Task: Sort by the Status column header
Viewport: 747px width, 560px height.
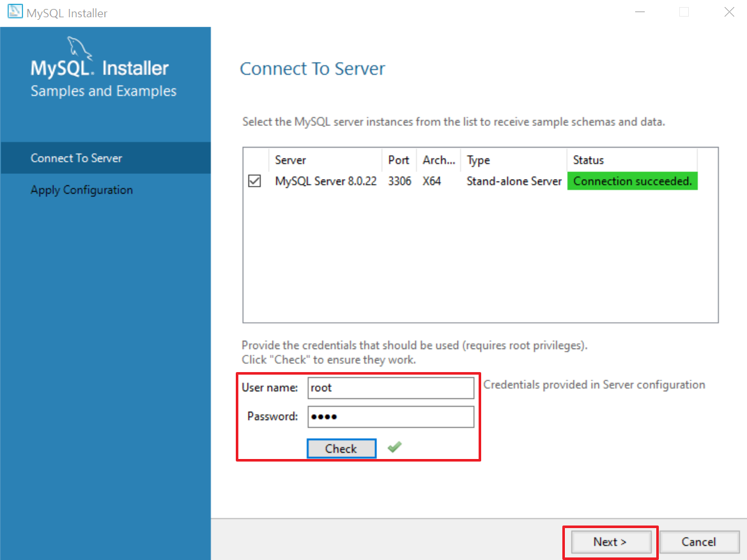Action: pyautogui.click(x=588, y=160)
